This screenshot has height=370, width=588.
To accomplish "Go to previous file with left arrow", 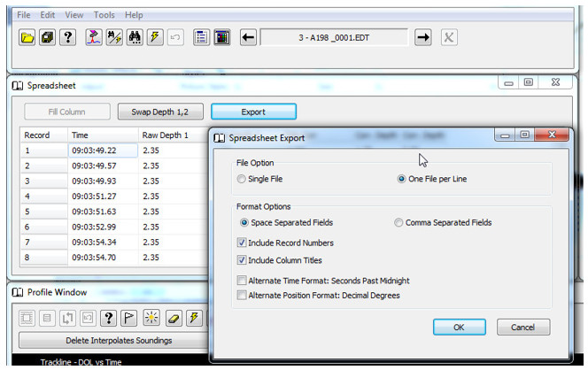I will click(x=248, y=37).
